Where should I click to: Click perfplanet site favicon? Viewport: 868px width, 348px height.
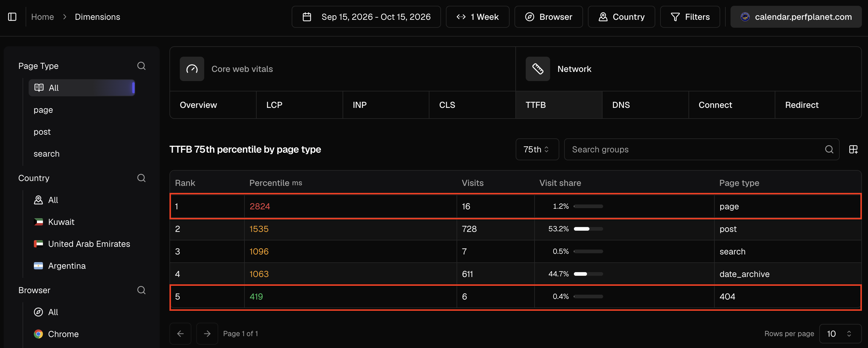745,17
